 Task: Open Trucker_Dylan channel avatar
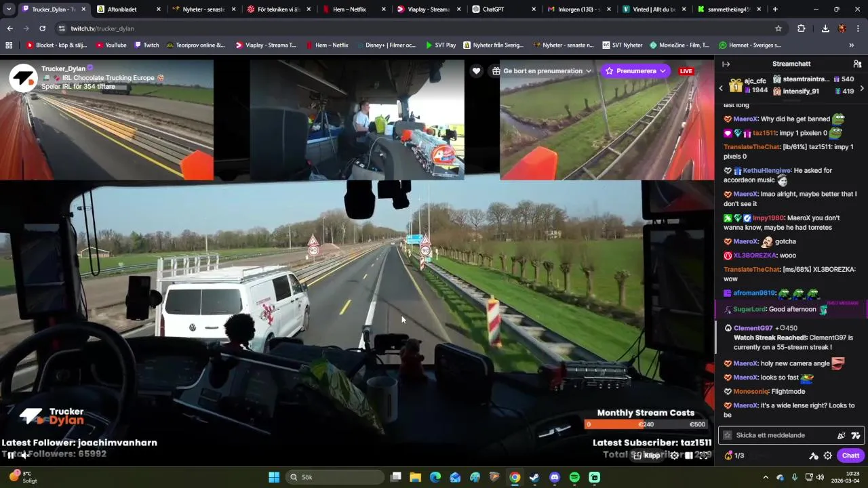(x=22, y=78)
